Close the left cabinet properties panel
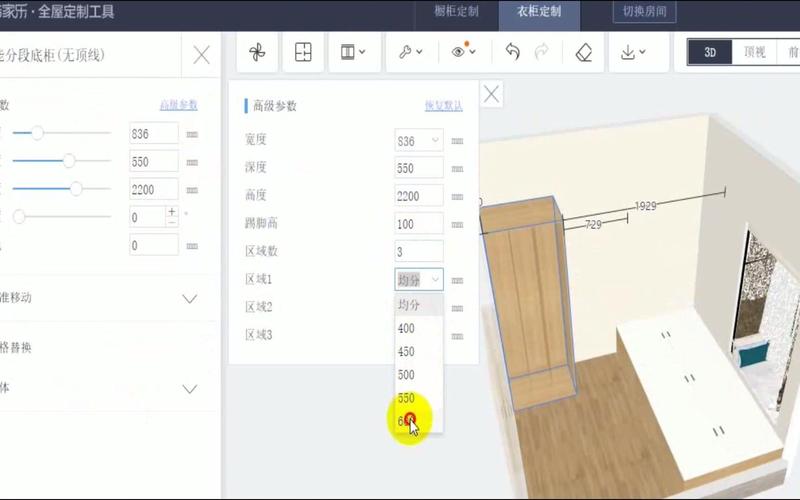The width and height of the screenshot is (800, 500). (201, 55)
